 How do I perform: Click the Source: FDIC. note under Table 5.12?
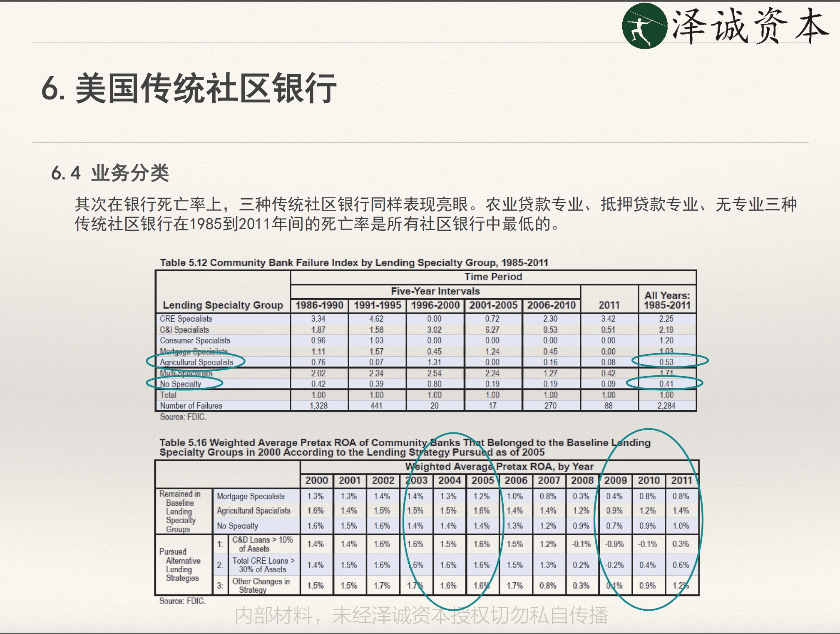(183, 417)
